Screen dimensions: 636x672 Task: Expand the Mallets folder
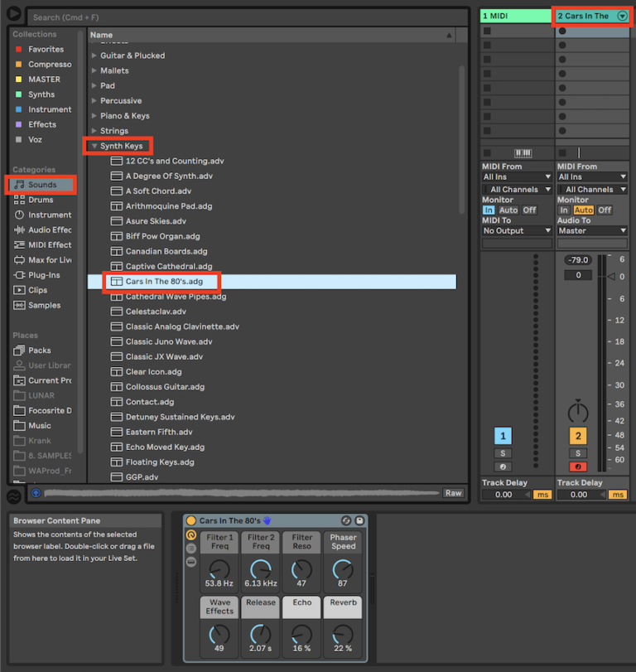pos(94,70)
